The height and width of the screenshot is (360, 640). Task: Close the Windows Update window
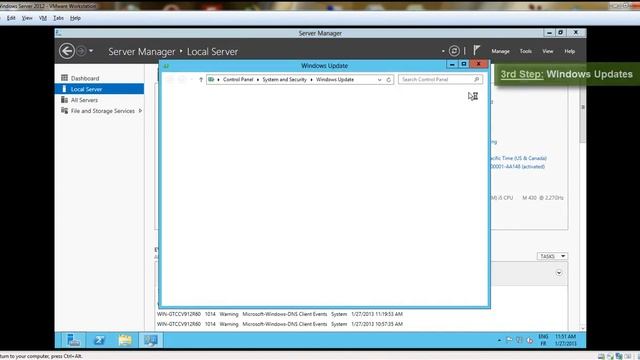(478, 64)
